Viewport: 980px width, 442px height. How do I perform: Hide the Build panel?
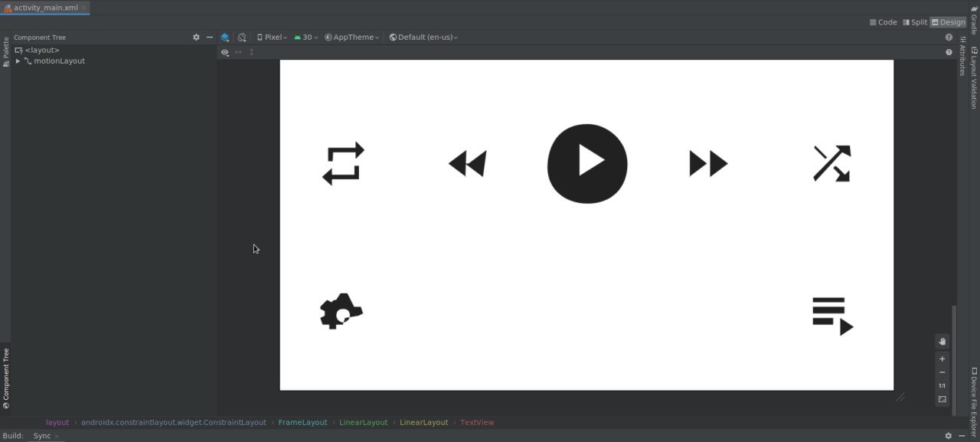click(962, 436)
